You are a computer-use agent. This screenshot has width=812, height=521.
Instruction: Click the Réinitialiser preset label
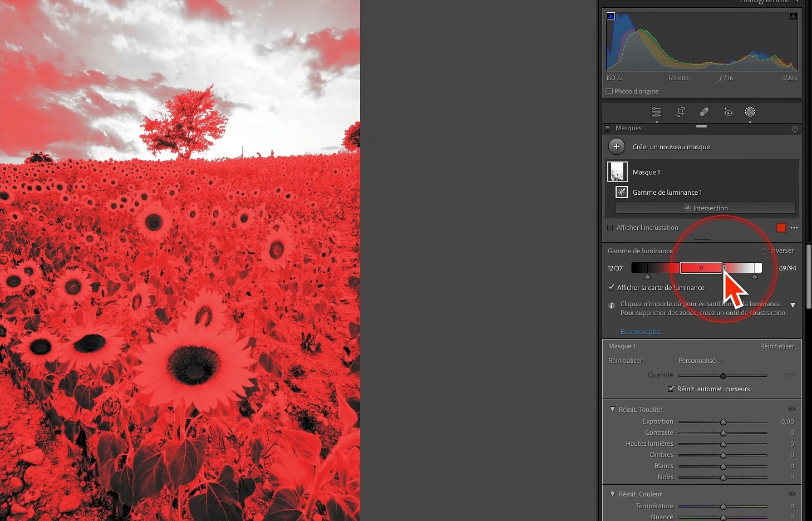[625, 361]
